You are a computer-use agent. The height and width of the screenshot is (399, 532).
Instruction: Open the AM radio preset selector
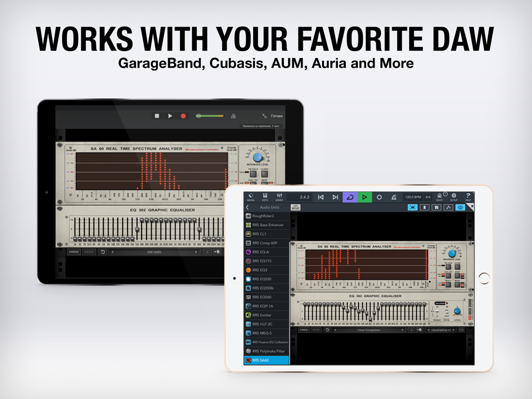click(154, 252)
